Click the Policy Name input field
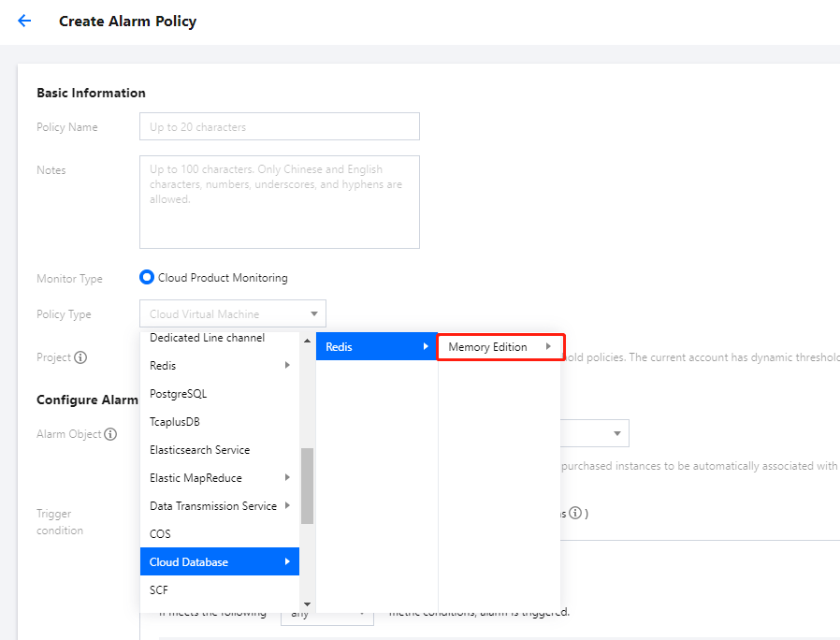The width and height of the screenshot is (840, 640). [x=279, y=127]
